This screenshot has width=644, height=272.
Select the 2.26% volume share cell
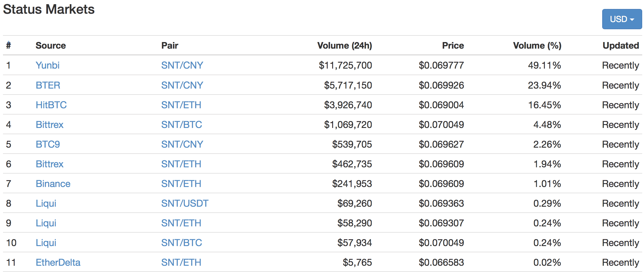pos(547,144)
